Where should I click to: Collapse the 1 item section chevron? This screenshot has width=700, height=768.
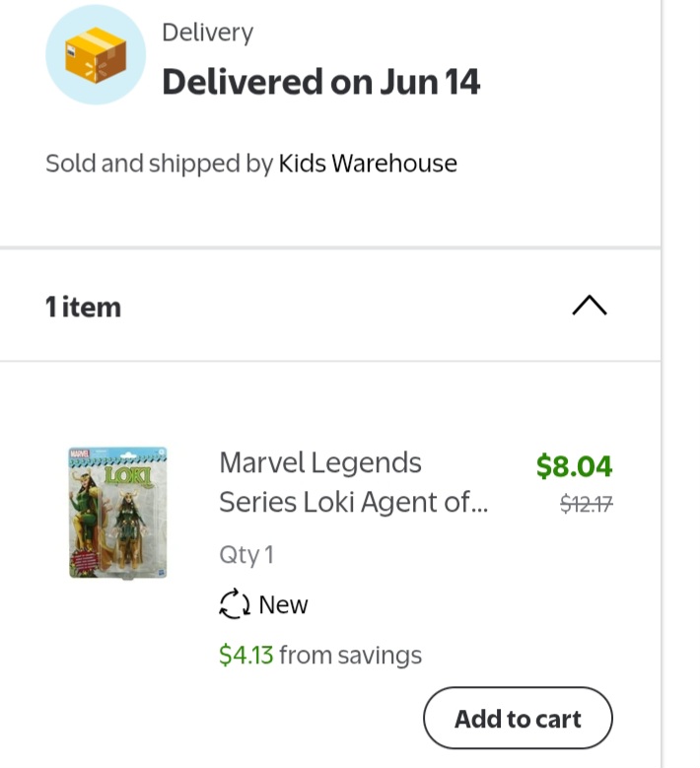point(589,307)
